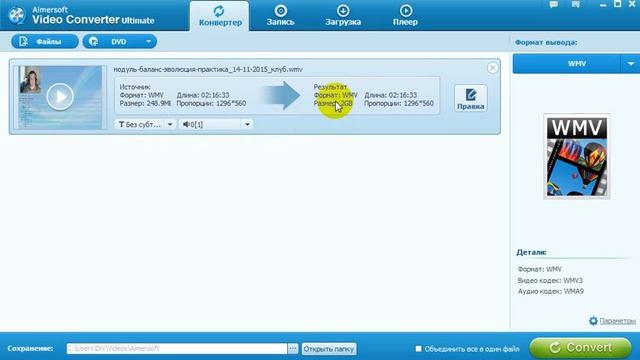Click the Запись disc icon
The height and width of the screenshot is (360, 640).
280,11
